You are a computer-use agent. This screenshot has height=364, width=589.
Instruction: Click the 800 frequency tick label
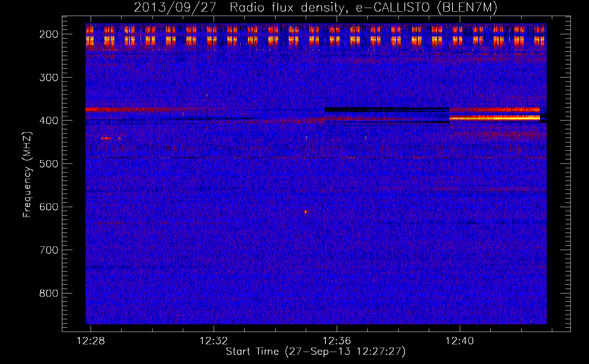[48, 293]
